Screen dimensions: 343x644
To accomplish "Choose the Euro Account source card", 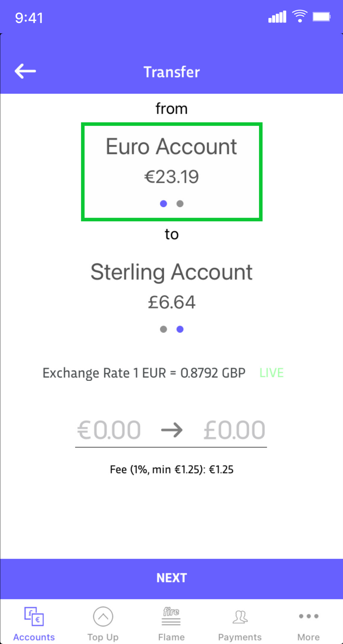I will (172, 160).
